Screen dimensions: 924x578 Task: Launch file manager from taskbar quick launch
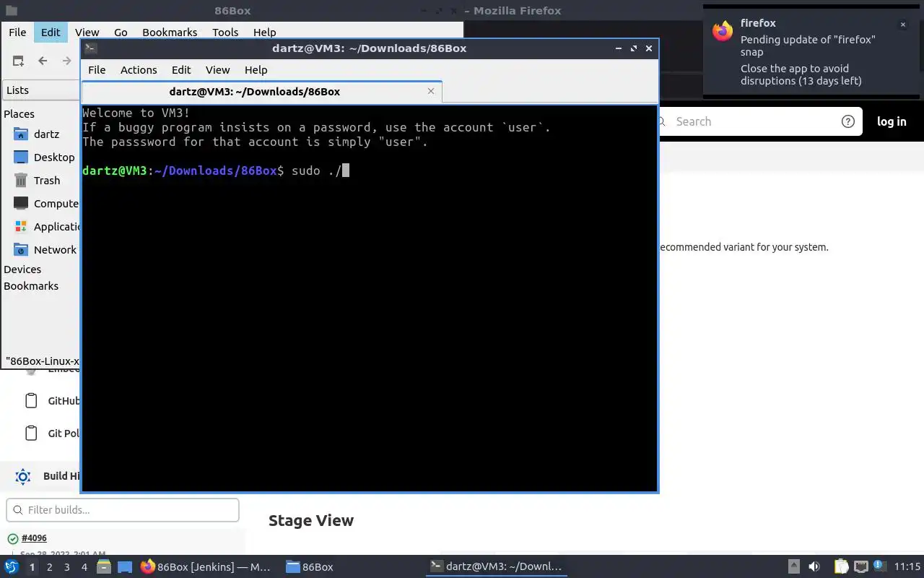coord(104,567)
